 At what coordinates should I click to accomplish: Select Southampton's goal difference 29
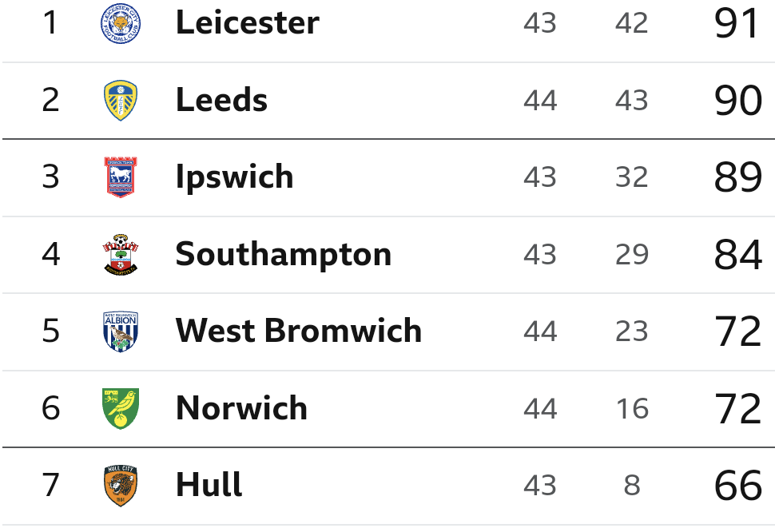point(632,254)
